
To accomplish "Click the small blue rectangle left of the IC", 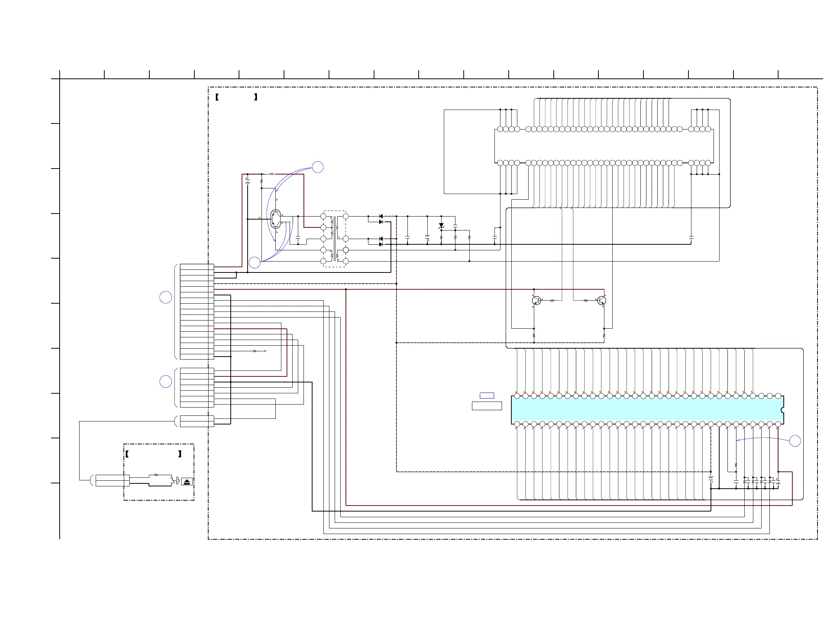I will (487, 396).
